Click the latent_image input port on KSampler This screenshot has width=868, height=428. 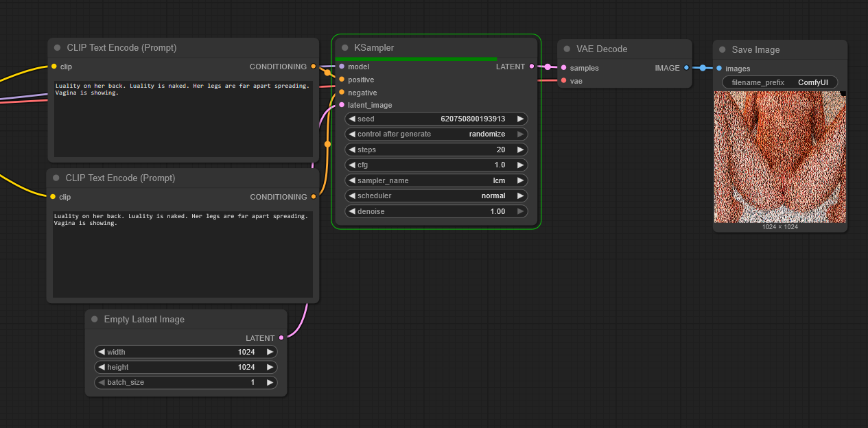tap(342, 105)
